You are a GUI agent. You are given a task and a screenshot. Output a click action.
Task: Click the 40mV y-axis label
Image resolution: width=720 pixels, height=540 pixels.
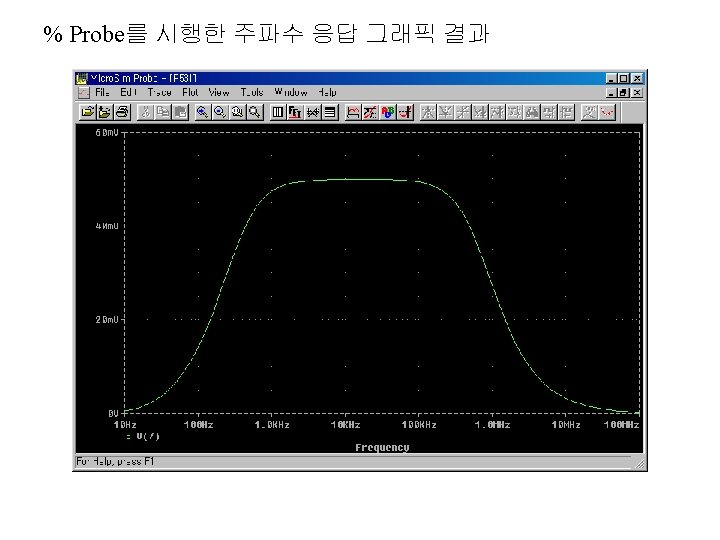[107, 226]
